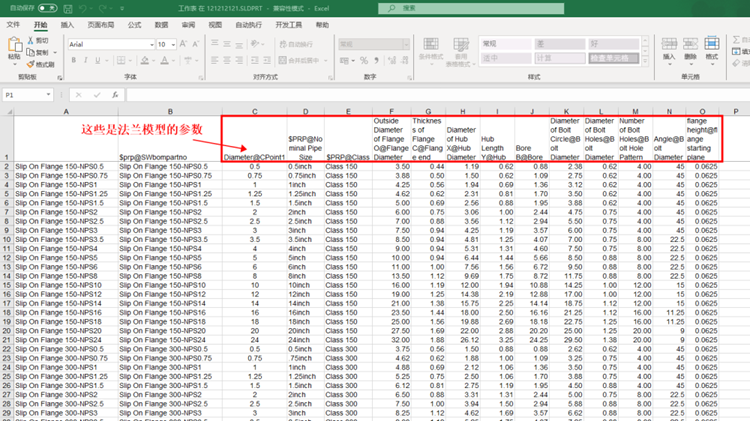Click the Paste clipboard icon

(x=14, y=45)
